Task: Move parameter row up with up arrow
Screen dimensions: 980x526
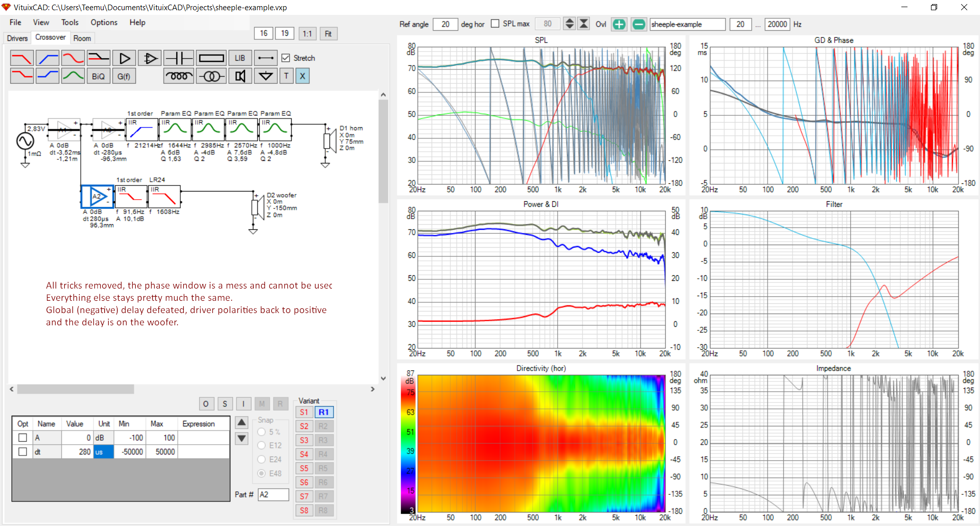Action: tap(242, 423)
